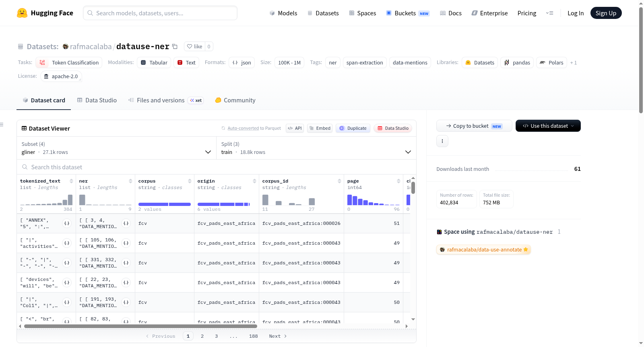644x347 pixels.
Task: Open the rafmacalaba/data-use-annotate space
Action: tap(484, 249)
